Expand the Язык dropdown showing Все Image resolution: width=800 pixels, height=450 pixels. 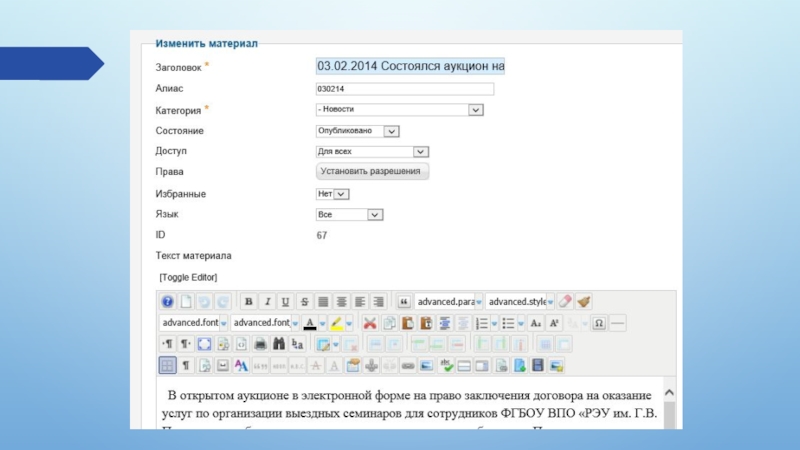click(349, 214)
